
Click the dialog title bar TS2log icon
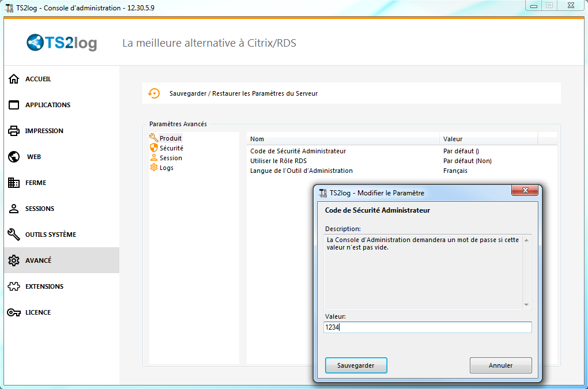click(323, 193)
